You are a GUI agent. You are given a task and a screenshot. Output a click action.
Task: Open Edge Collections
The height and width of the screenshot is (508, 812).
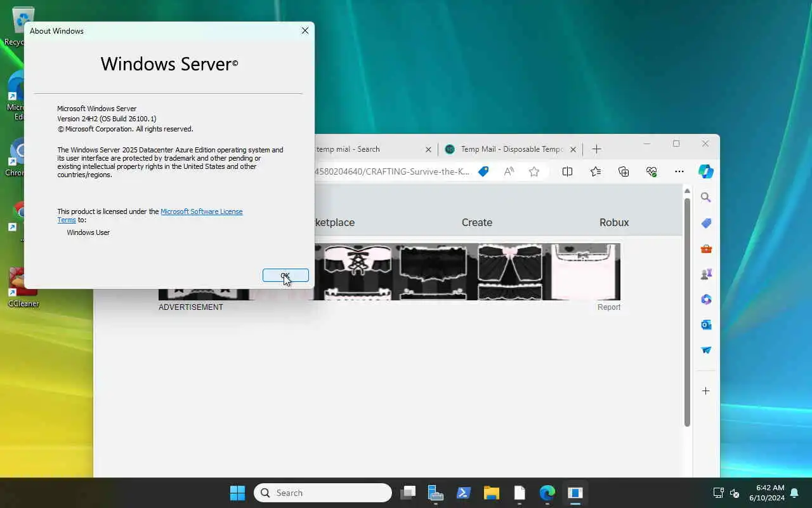(624, 171)
